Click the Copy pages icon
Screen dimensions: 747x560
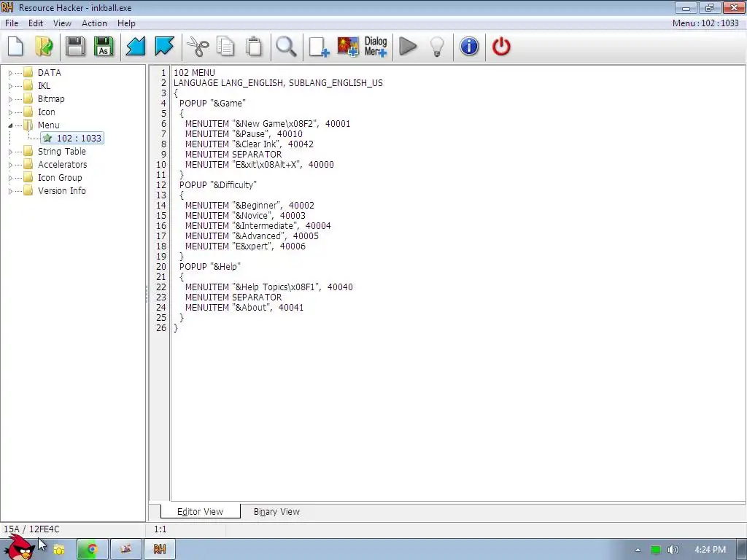(226, 47)
